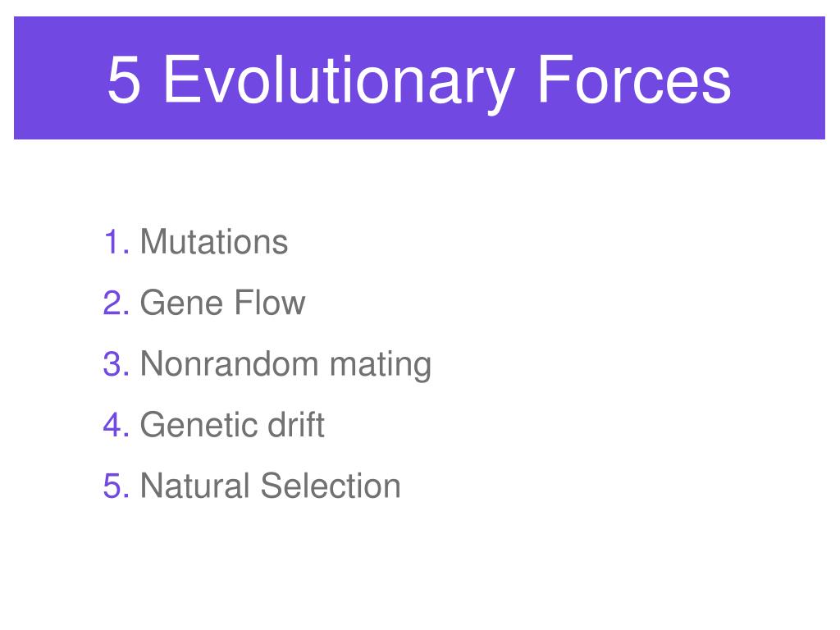Click the word 'Evolutionary' in the header

(x=338, y=83)
